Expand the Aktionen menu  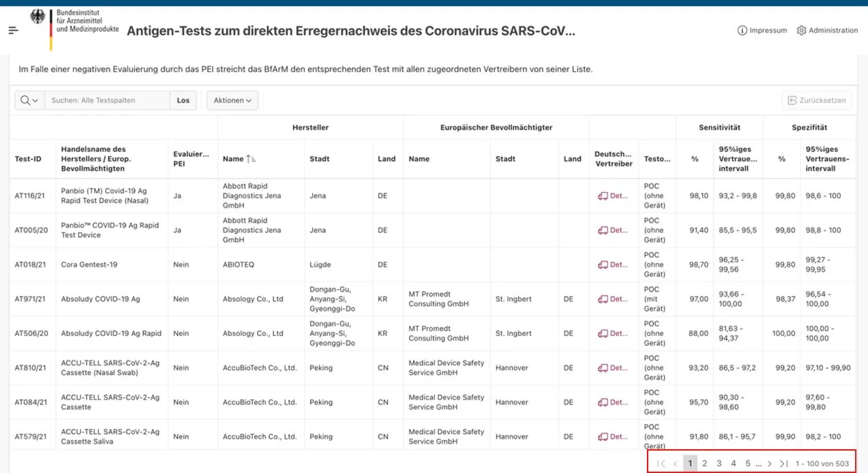(233, 100)
